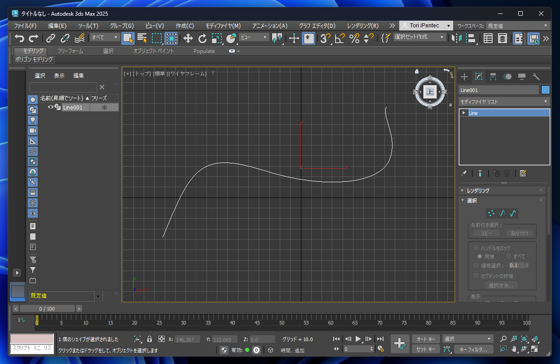Open the Tools (T) menu
This screenshot has width=560, height=364.
(88, 26)
